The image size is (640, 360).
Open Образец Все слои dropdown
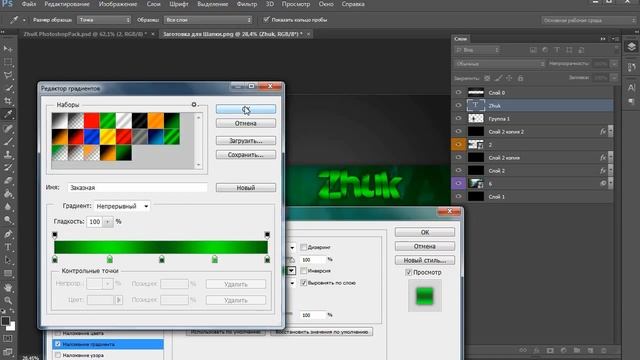[208, 20]
